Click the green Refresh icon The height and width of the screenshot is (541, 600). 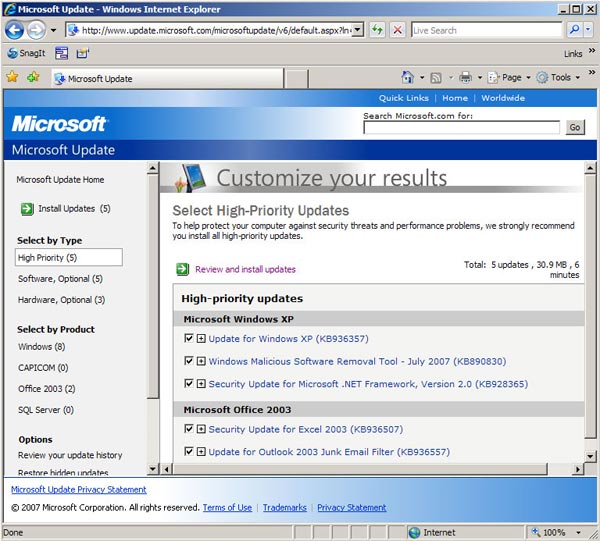(378, 29)
